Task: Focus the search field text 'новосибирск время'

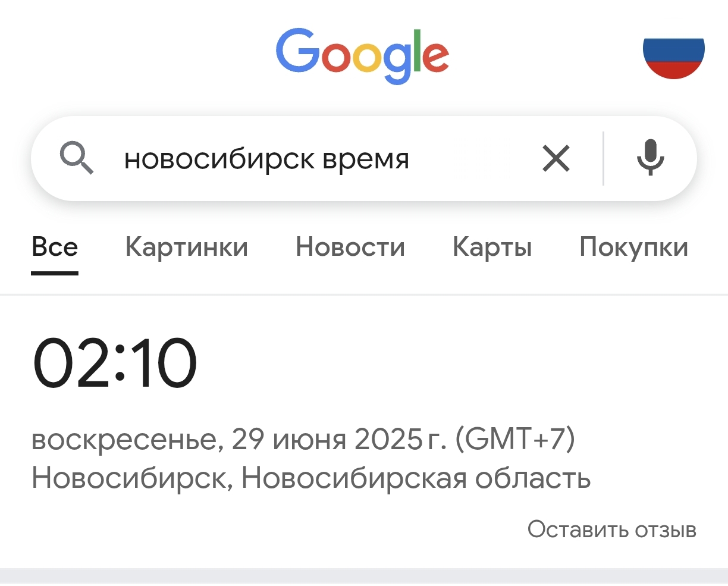Action: 266,159
